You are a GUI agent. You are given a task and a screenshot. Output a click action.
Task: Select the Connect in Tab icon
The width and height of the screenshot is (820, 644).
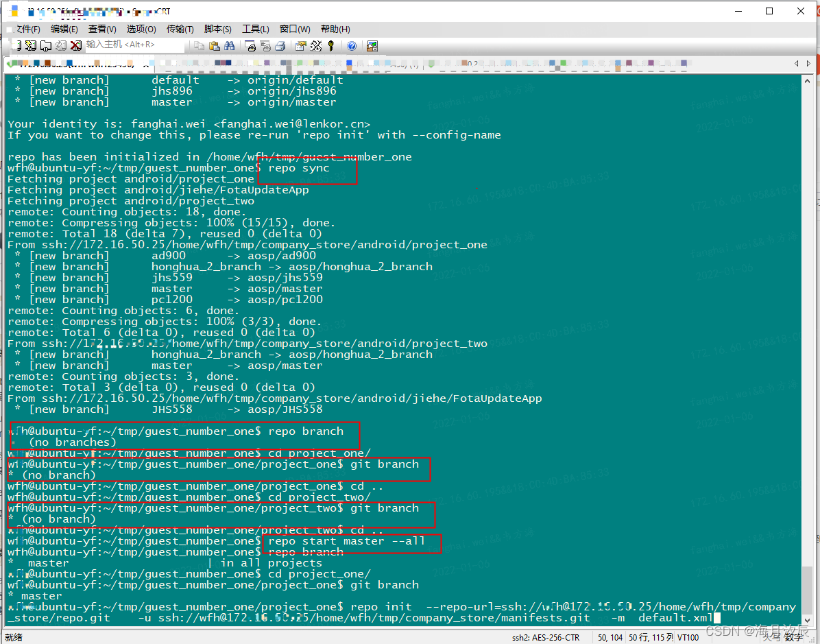tap(45, 46)
